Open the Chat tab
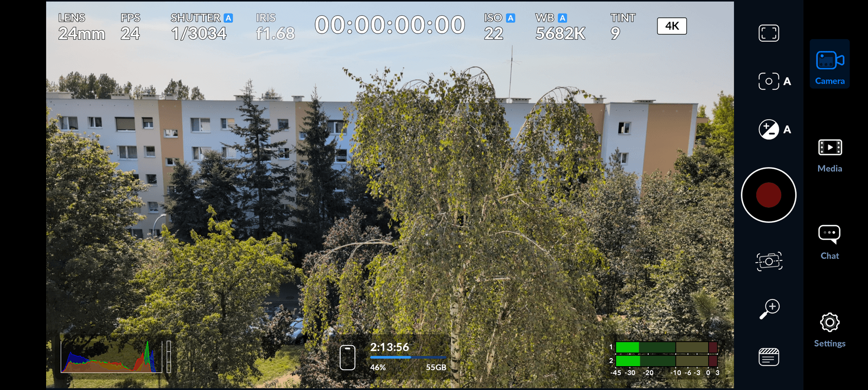 click(x=829, y=242)
